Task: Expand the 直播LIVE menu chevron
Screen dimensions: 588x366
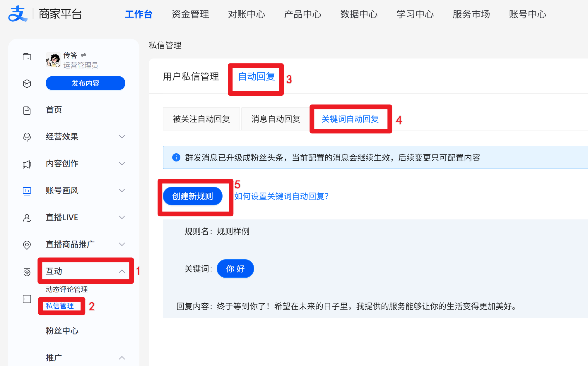Action: pos(122,217)
